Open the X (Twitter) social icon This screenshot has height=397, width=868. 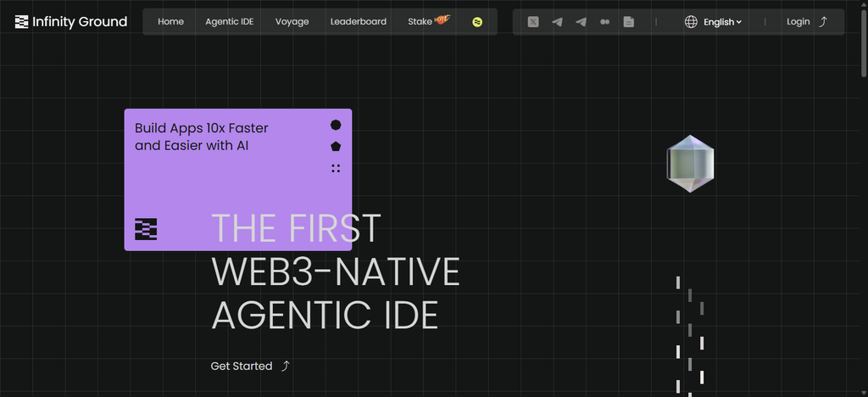[x=533, y=22]
